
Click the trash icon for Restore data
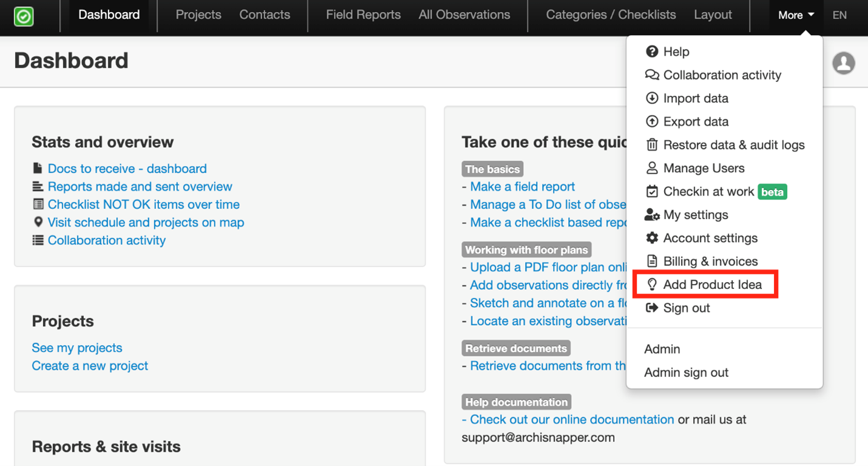click(x=652, y=145)
